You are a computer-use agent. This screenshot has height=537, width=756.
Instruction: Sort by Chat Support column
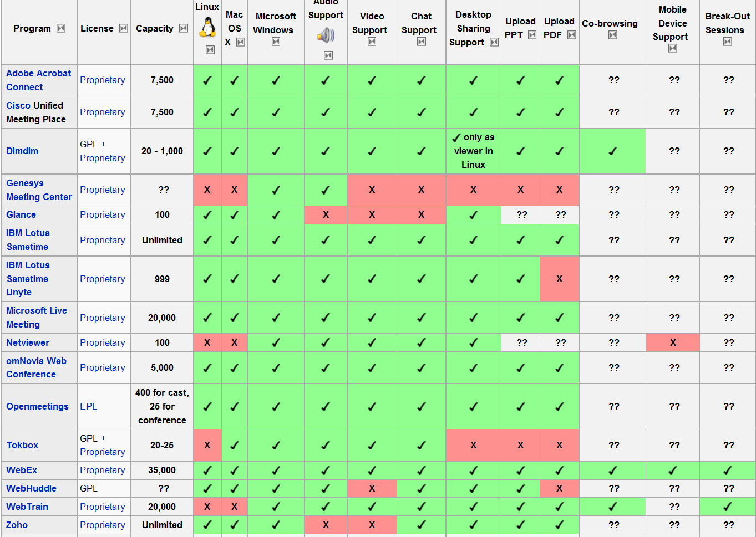pos(421,42)
